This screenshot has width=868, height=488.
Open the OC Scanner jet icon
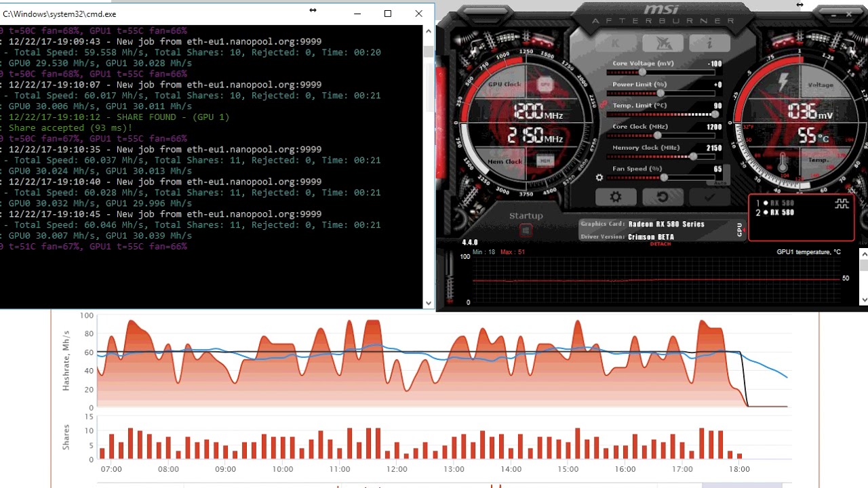click(662, 43)
